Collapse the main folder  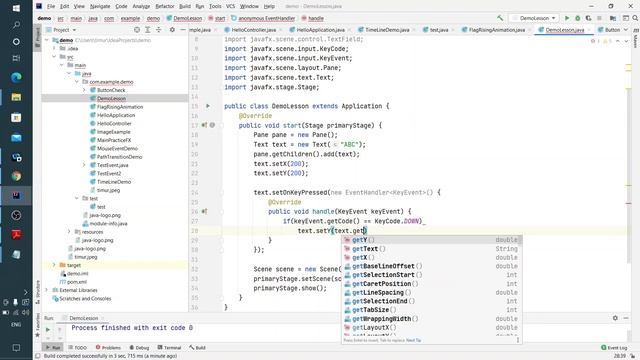[x=62, y=65]
